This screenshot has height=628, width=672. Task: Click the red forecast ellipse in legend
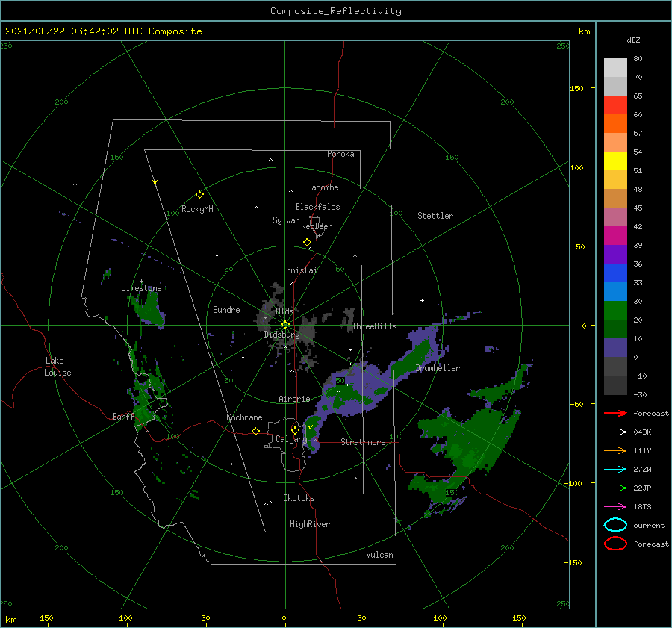click(x=615, y=544)
